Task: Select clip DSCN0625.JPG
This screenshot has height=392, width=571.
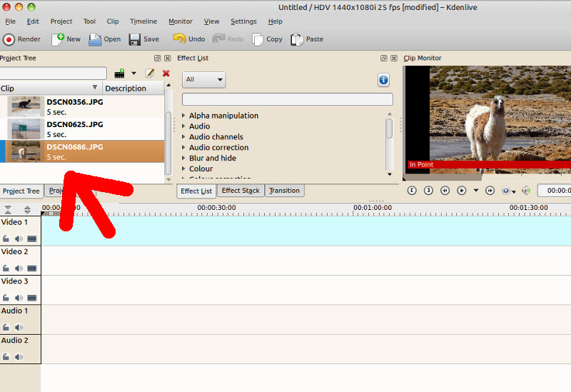Action: tap(82, 129)
